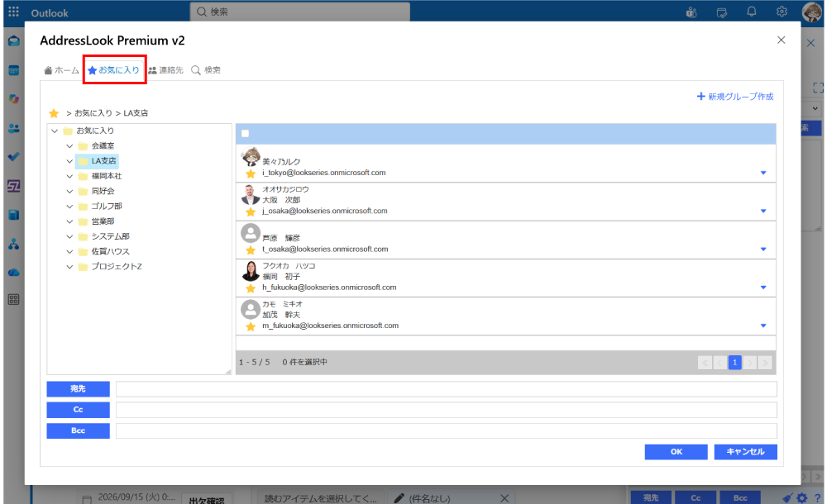Expand the プロジェクトZ folder

coord(69,267)
